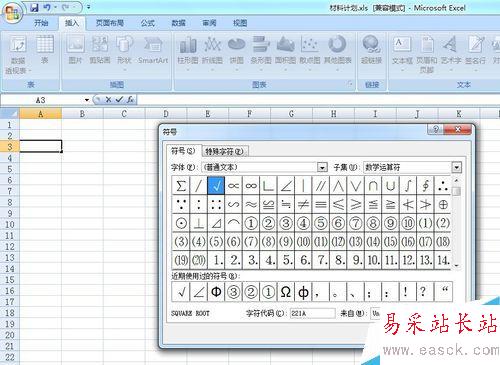Pick Ω from recently used symbols
Viewport: 500px width, 365px height.
pyautogui.click(x=286, y=292)
